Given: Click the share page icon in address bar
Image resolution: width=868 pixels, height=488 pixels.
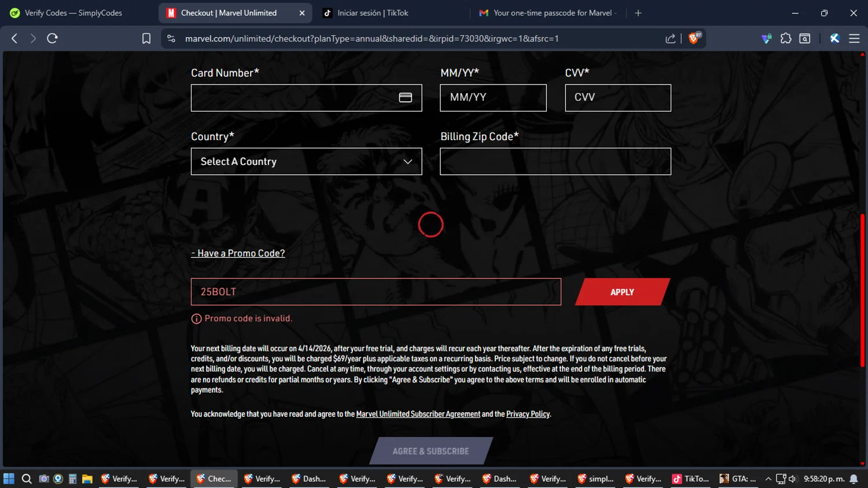Looking at the screenshot, I should pyautogui.click(x=671, y=38).
